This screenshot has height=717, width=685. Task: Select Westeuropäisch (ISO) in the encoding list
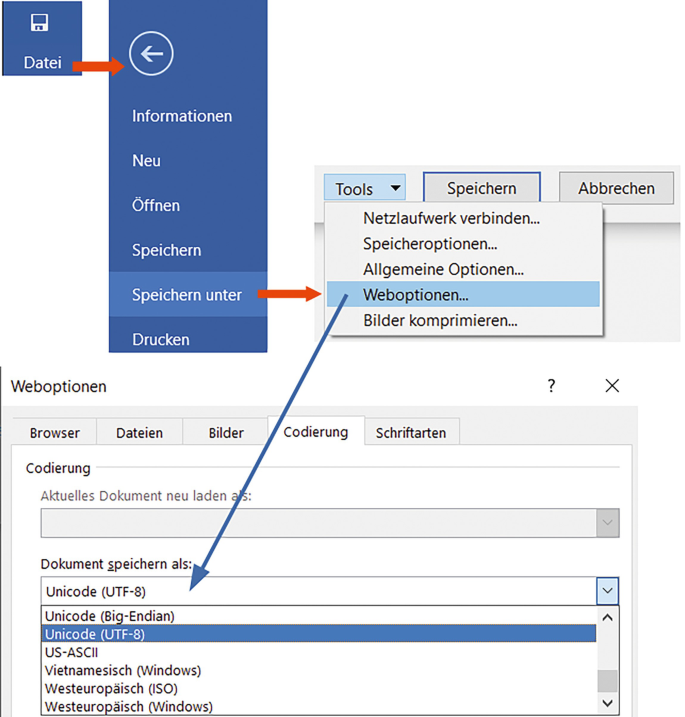tap(111, 688)
